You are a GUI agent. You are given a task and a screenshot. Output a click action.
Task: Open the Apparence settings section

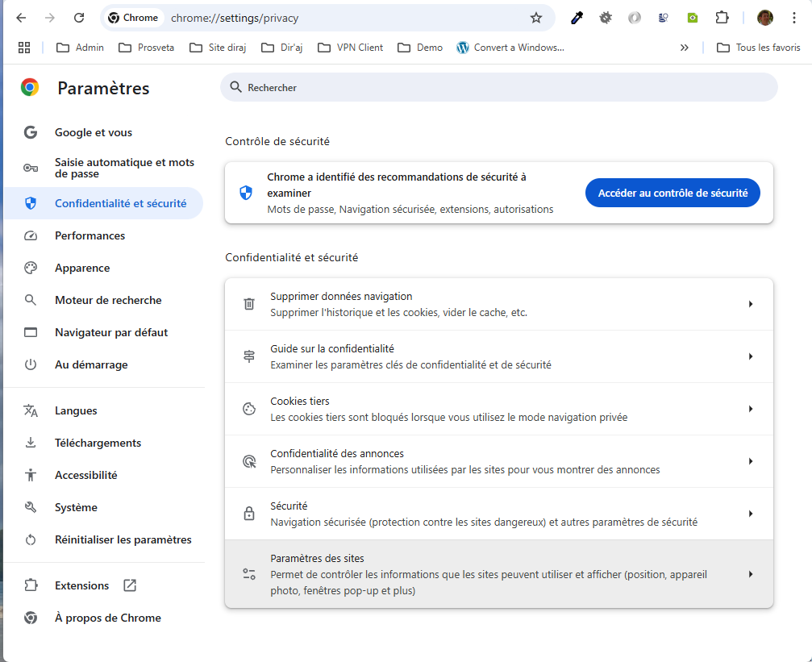103,268
